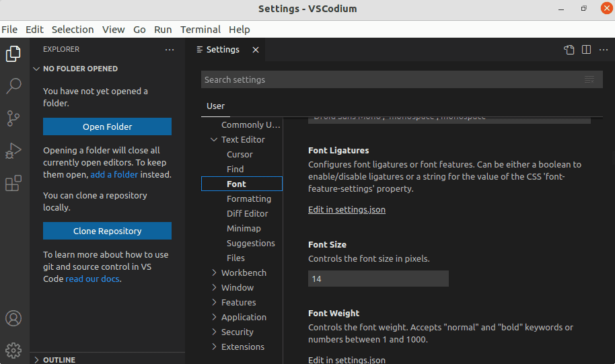Select Commonly Used settings category

tap(242, 124)
